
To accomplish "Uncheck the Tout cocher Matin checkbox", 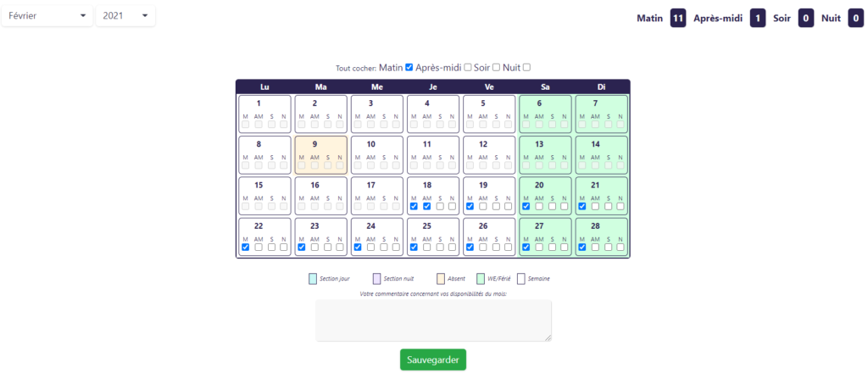I will pyautogui.click(x=409, y=68).
